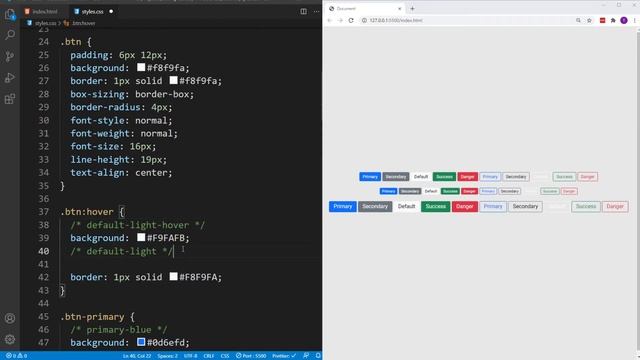Click styles.css in the breadcrumb

coord(45,23)
